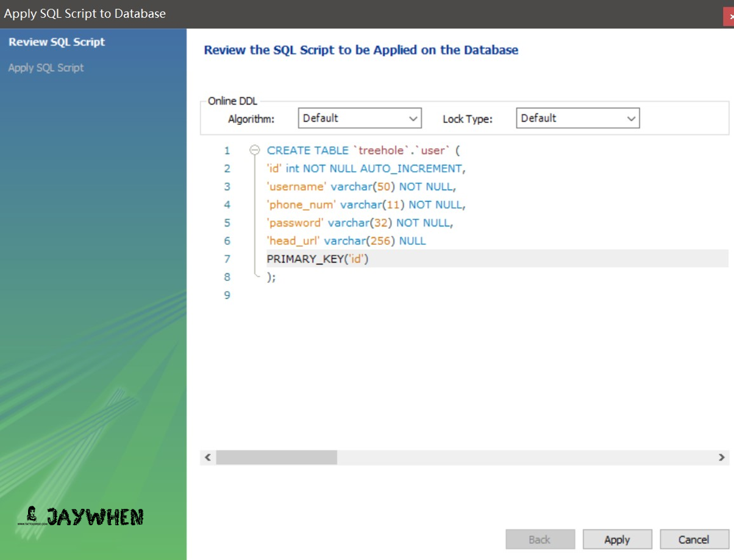This screenshot has height=560, width=734.
Task: Click the closing ); line
Action: 271,277
